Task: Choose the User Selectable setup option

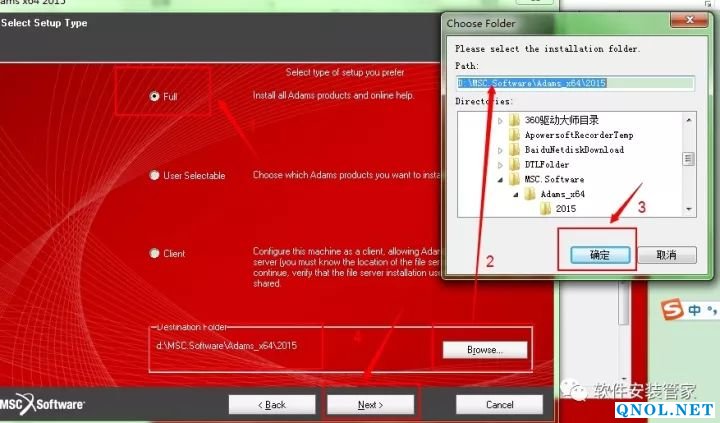Action: click(154, 176)
